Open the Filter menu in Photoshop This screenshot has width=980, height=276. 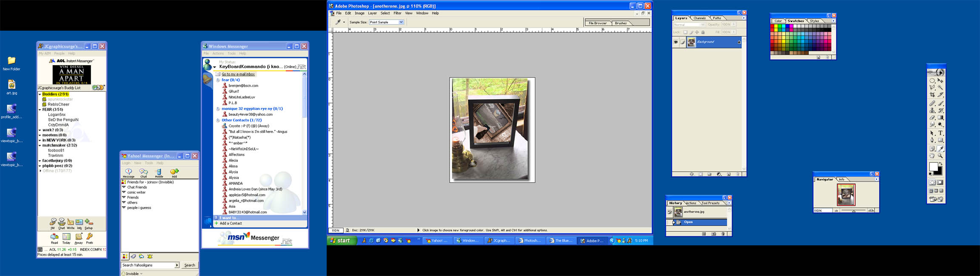click(397, 13)
